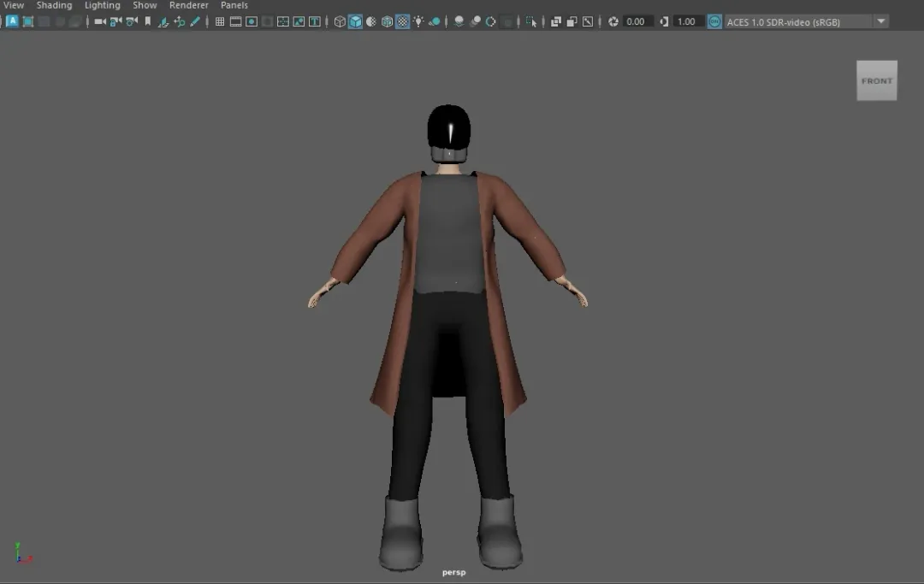Click the Gamma value field 1.00
This screenshot has width=924, height=584.
click(x=688, y=21)
